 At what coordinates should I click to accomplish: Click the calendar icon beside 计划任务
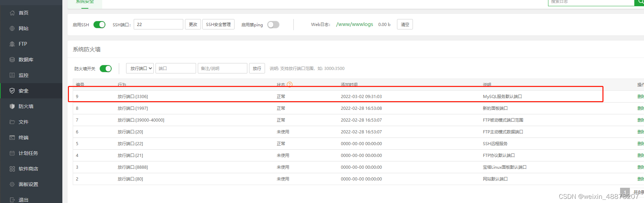pyautogui.click(x=12, y=153)
